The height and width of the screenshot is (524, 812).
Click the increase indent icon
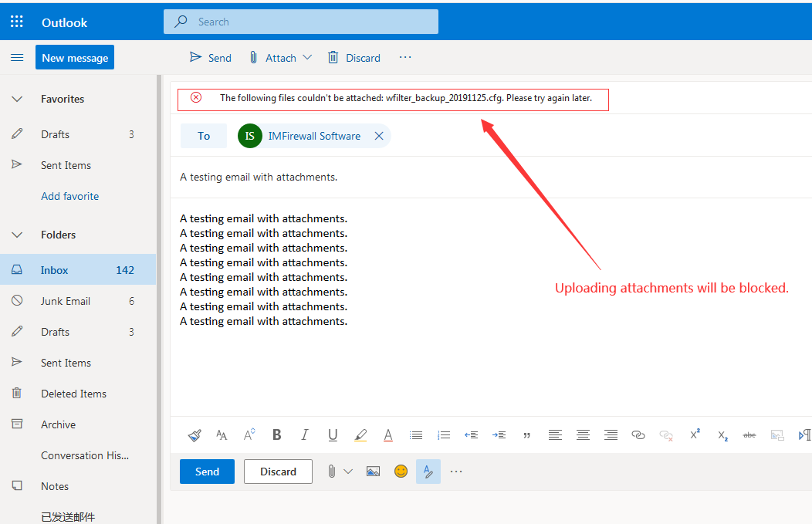click(499, 435)
